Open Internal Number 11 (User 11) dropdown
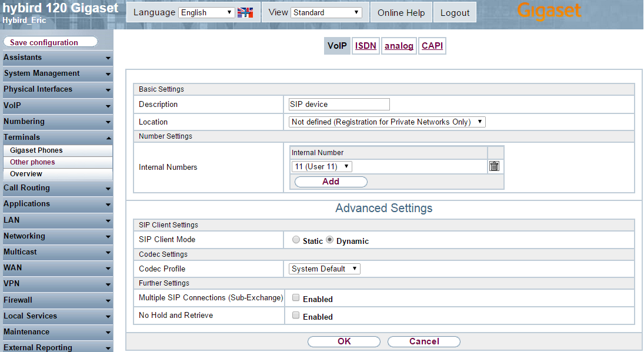This screenshot has width=644, height=352. [322, 166]
